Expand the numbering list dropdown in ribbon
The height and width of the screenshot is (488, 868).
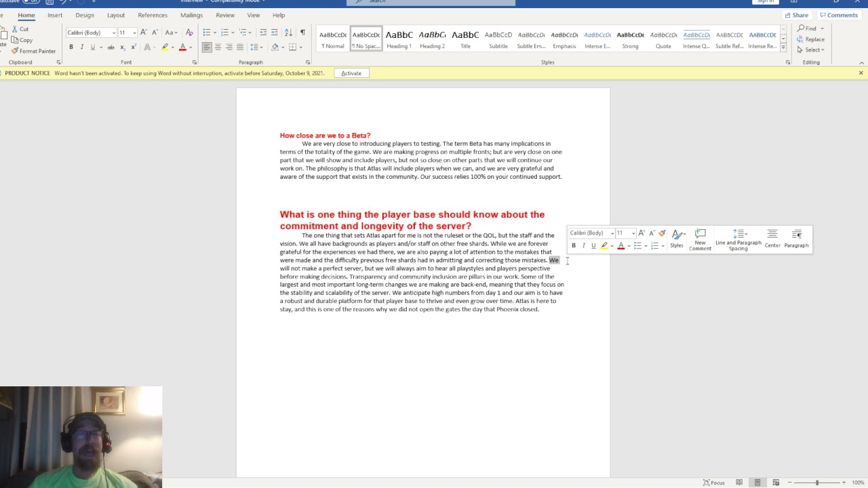233,33
